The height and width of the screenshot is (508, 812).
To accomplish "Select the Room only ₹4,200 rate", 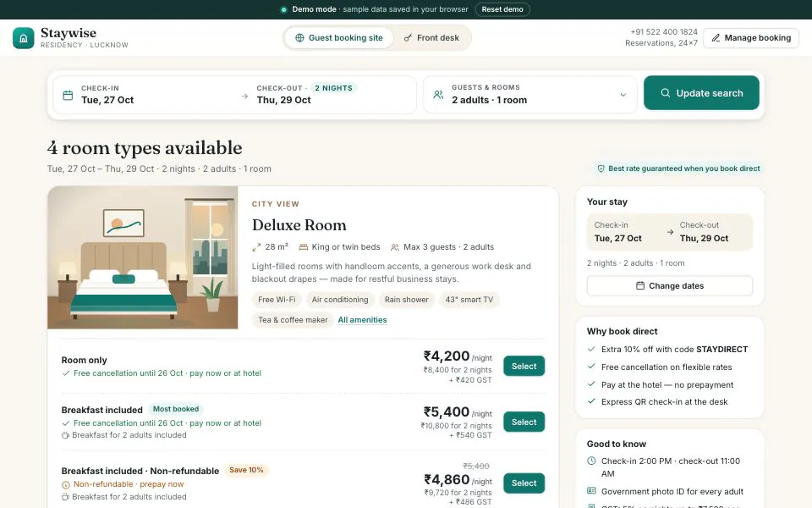I will point(524,366).
